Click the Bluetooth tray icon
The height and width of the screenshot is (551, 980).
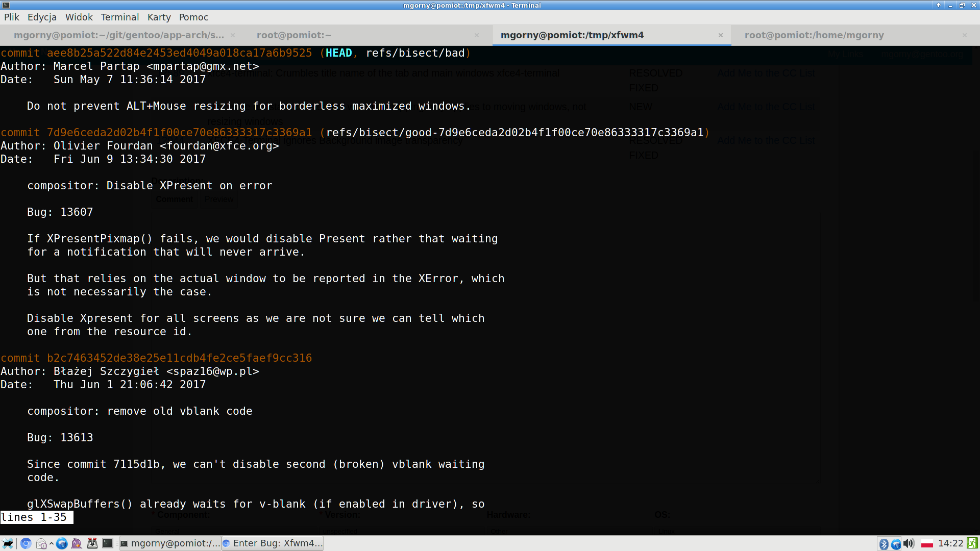pyautogui.click(x=884, y=544)
